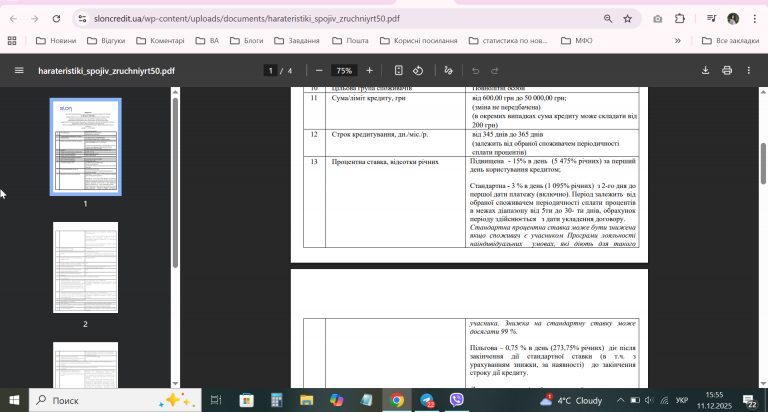
Task: Zoom in with the plus button
Action: [369, 71]
